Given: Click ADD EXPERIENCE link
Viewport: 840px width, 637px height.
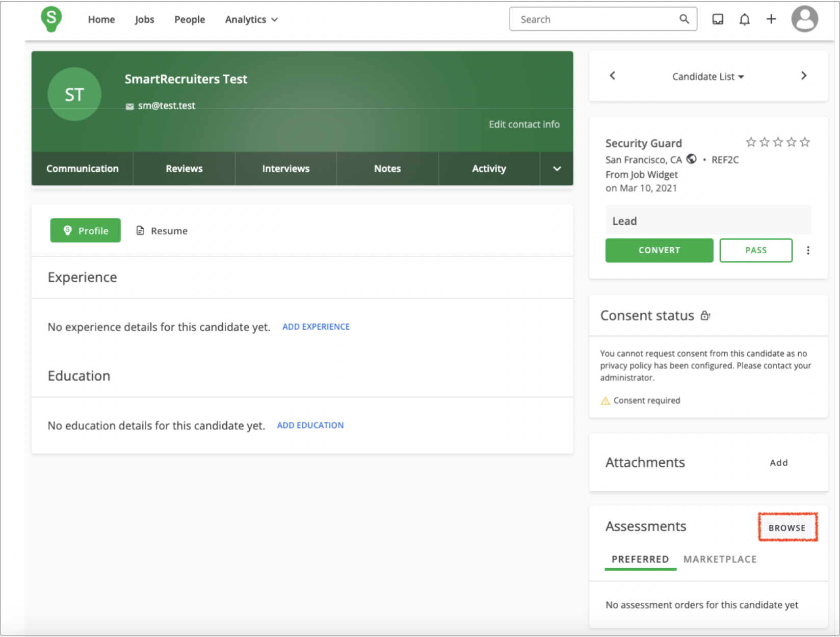Looking at the screenshot, I should (x=316, y=327).
